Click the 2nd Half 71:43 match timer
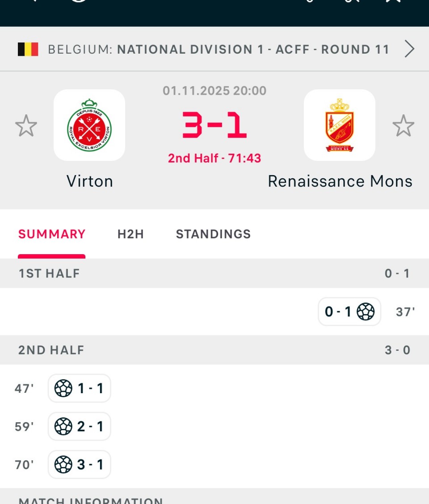429x504 pixels. [214, 158]
